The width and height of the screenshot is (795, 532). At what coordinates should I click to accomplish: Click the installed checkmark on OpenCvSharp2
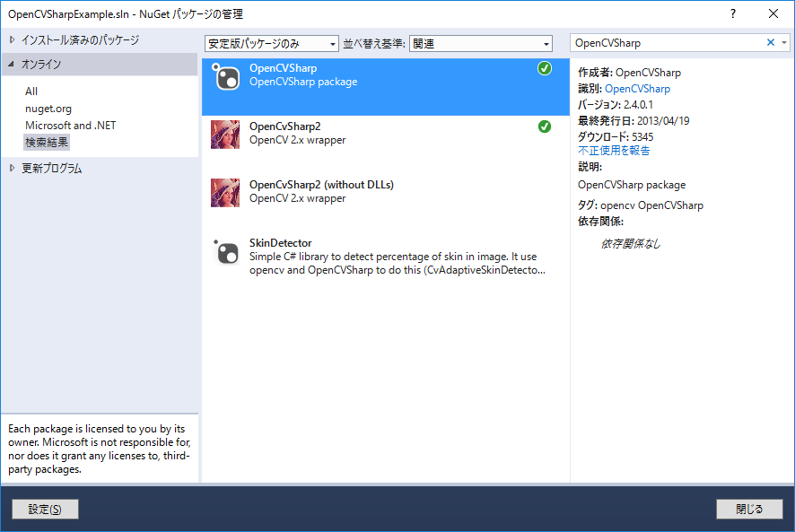pos(545,126)
